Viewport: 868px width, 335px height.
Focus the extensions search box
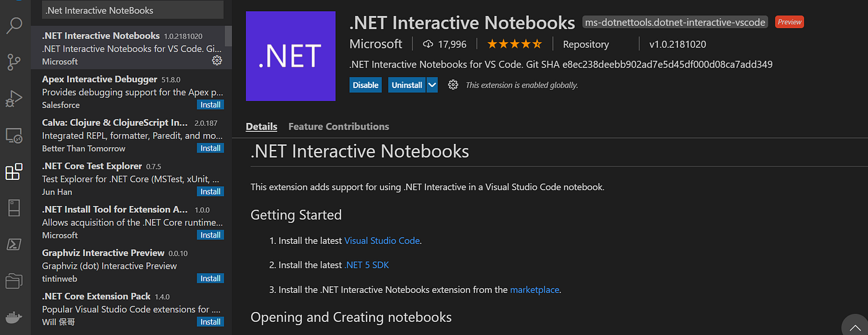tap(133, 10)
